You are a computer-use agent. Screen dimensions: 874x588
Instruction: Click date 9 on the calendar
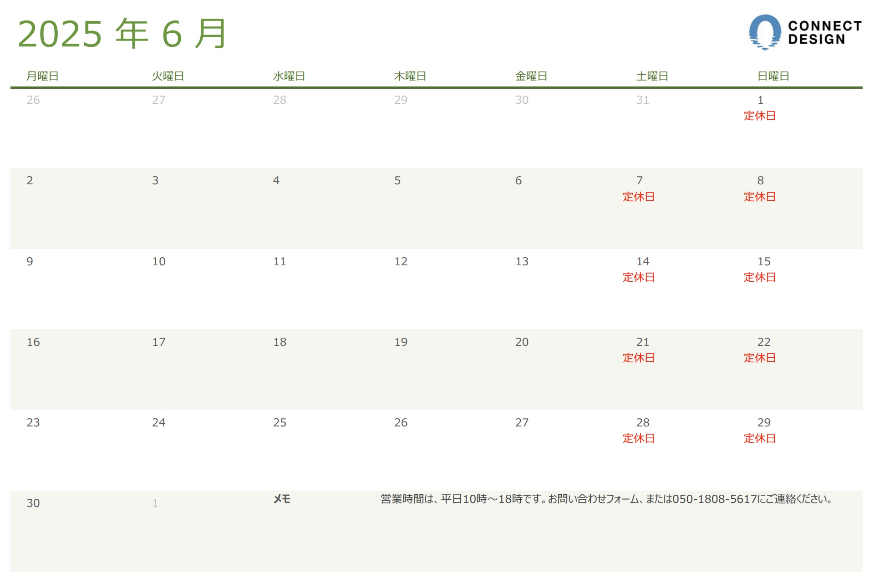coord(30,261)
